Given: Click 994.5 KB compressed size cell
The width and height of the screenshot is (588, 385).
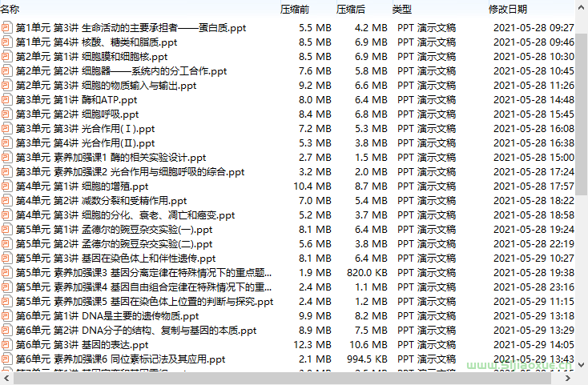Looking at the screenshot, I should point(367,359).
